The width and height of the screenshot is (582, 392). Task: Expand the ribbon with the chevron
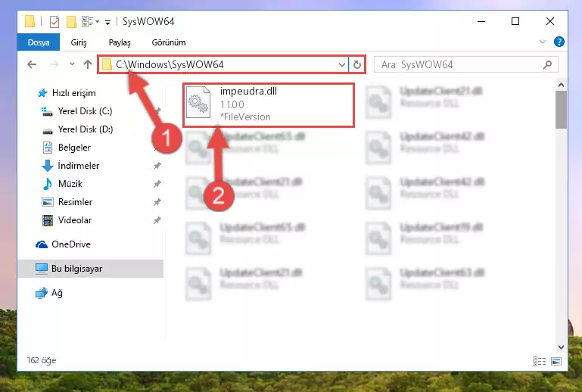pos(543,42)
